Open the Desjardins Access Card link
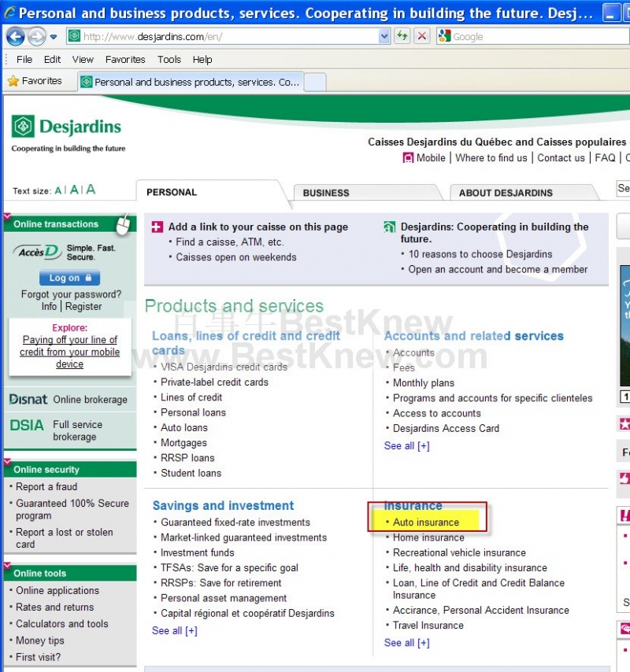This screenshot has width=630, height=672. click(446, 429)
